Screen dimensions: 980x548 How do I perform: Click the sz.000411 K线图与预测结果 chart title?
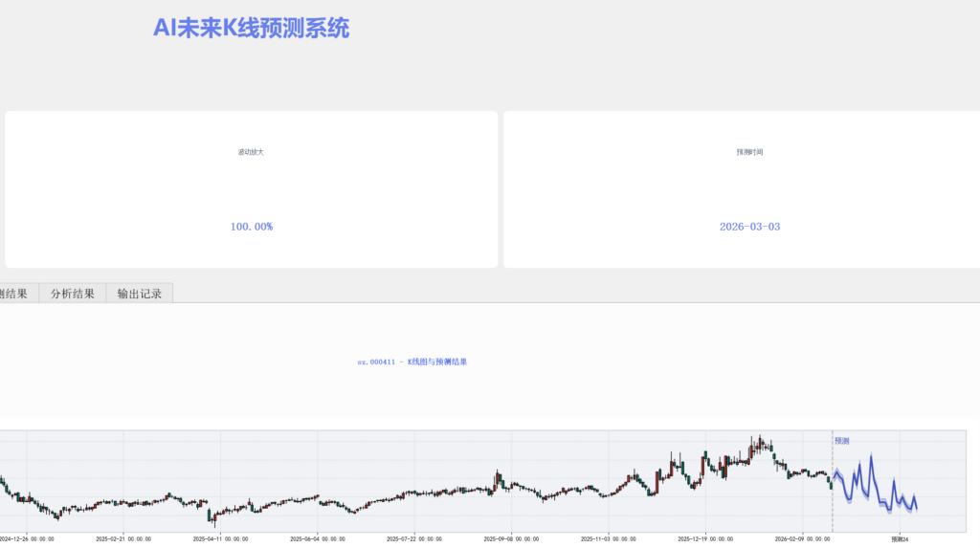(412, 362)
